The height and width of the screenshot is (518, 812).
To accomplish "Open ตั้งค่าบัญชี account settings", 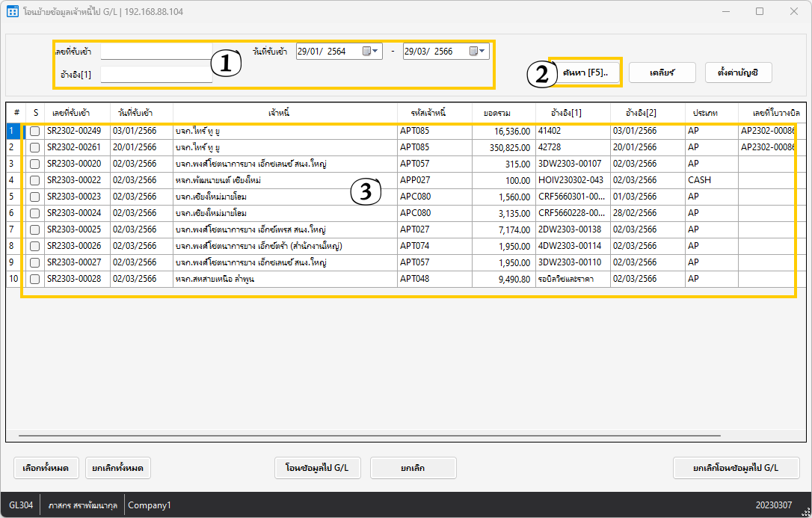I will (738, 73).
